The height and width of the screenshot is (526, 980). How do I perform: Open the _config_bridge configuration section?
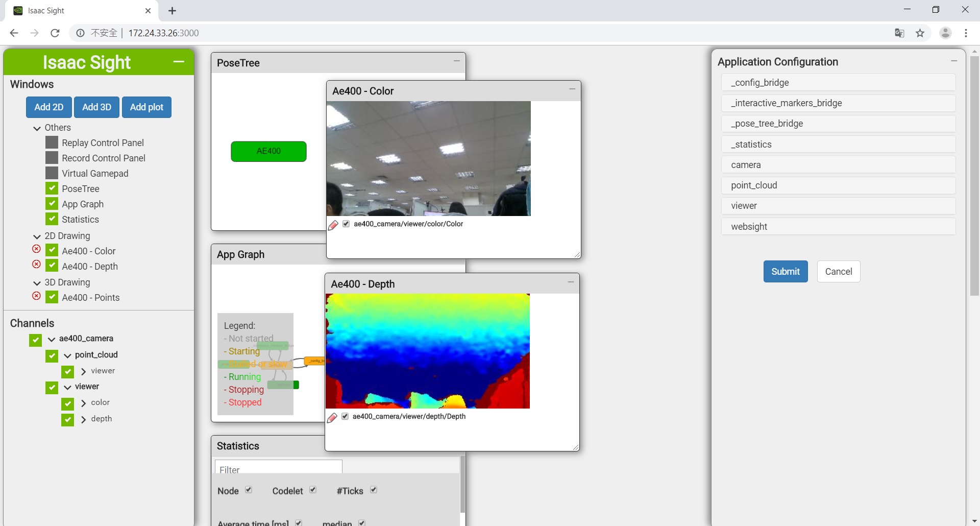coord(838,83)
